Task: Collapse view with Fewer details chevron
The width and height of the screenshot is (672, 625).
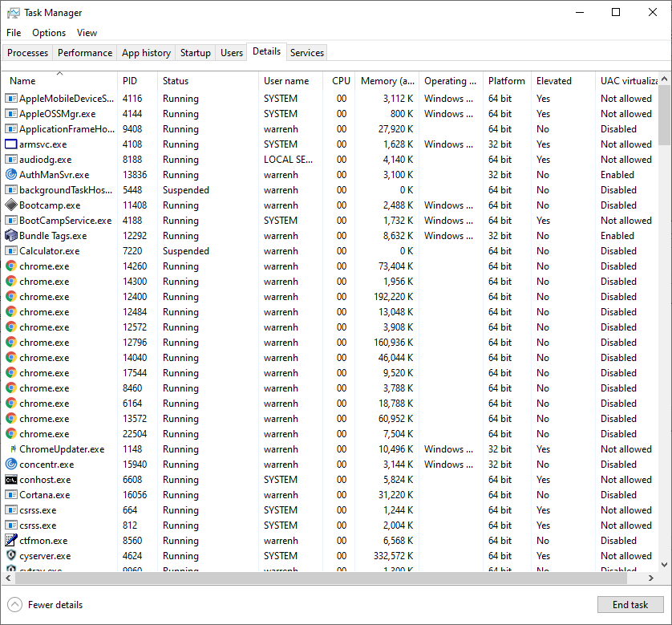Action: tap(14, 605)
